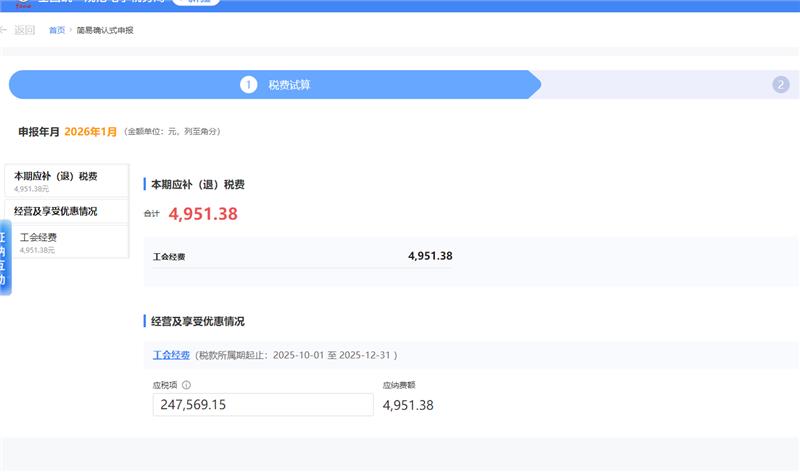Click the white pill button in top header
The height and width of the screenshot is (472, 800).
(196, 3)
